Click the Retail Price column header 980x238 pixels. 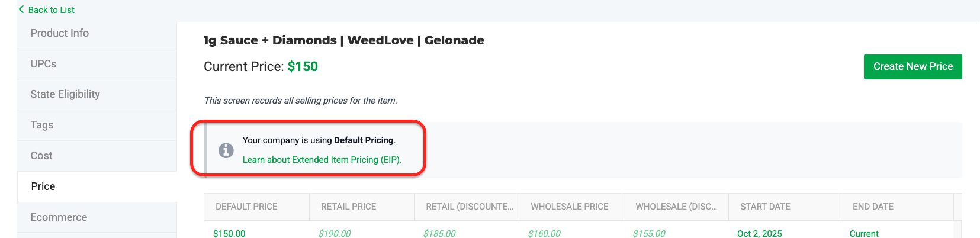[348, 207]
